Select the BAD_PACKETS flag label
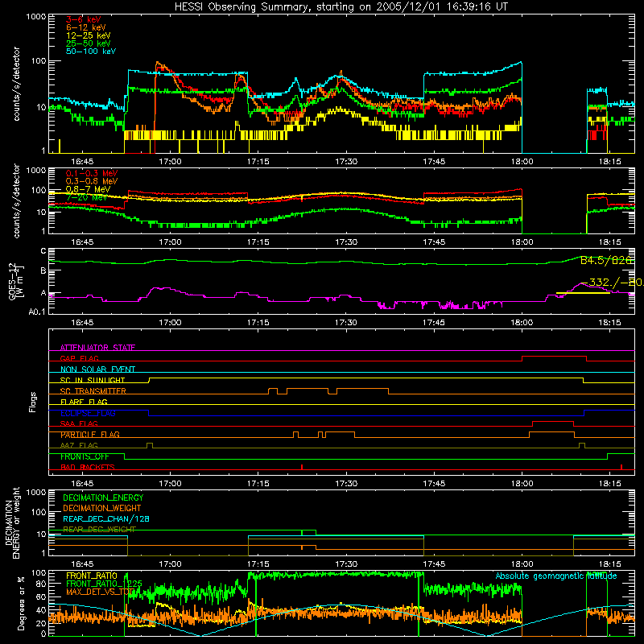Screen dimensions: 644x644 coord(88,468)
